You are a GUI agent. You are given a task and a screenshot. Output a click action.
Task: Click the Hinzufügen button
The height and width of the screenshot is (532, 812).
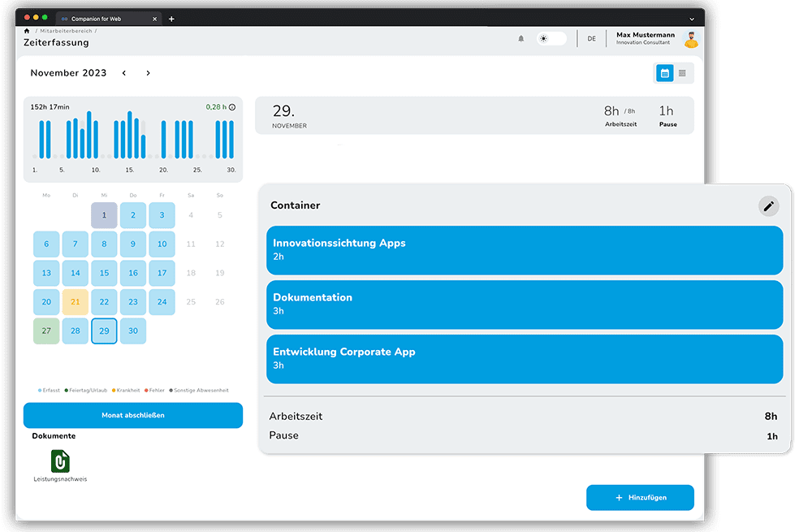point(640,497)
